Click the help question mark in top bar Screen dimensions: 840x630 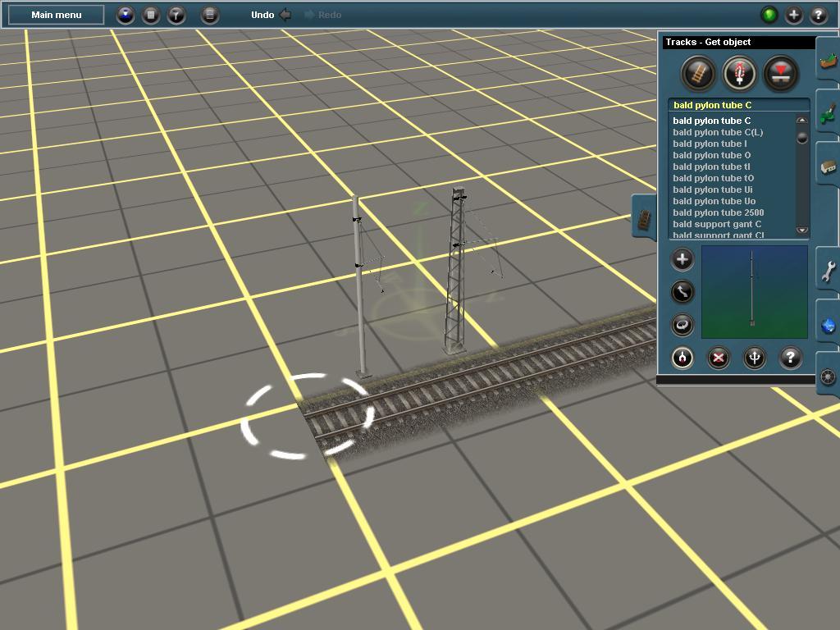coord(818,15)
